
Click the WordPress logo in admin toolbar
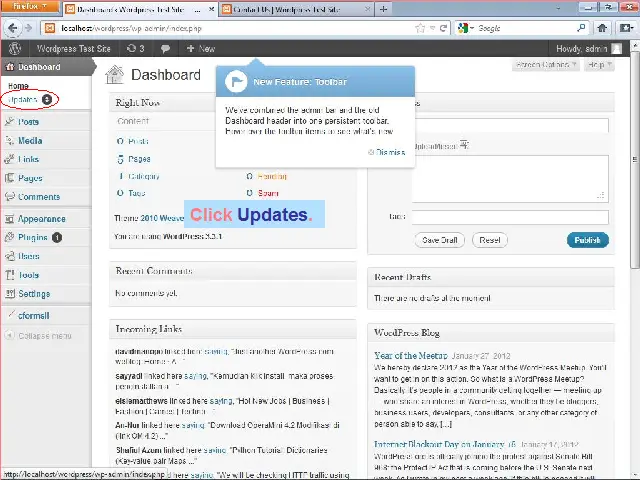(15, 49)
